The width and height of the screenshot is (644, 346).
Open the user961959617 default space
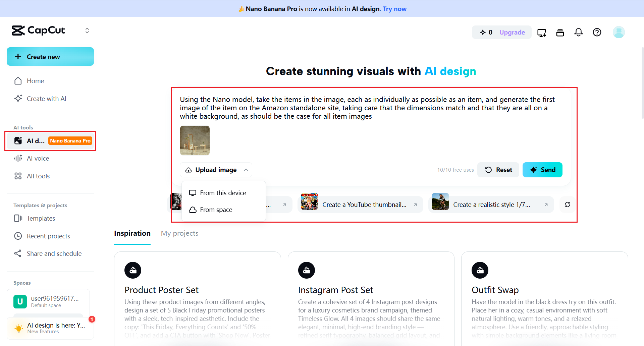tap(48, 301)
